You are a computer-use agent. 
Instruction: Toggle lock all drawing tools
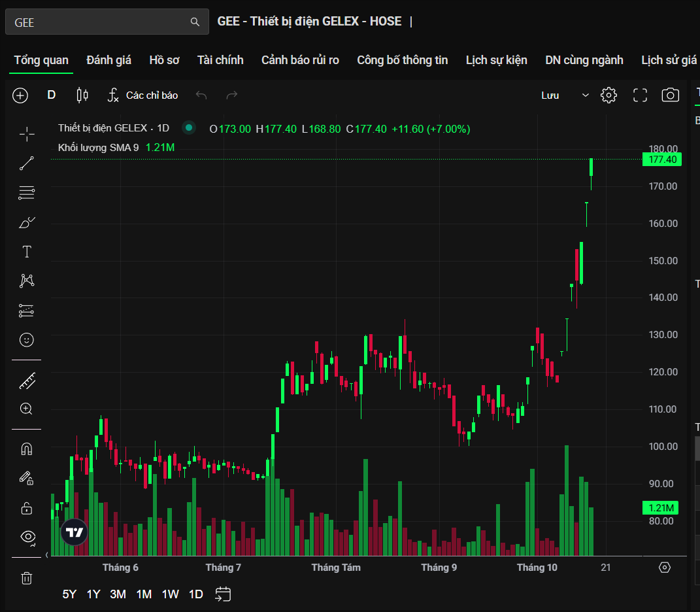click(27, 507)
